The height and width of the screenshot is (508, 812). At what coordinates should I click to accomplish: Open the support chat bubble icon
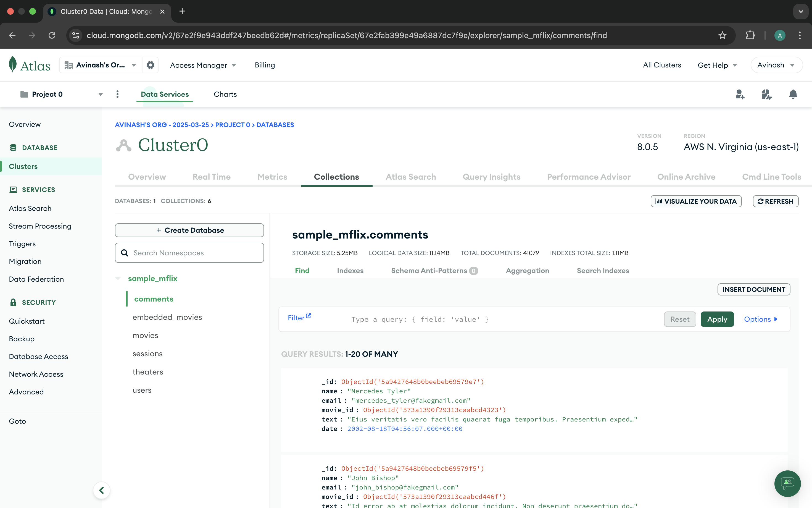click(787, 483)
